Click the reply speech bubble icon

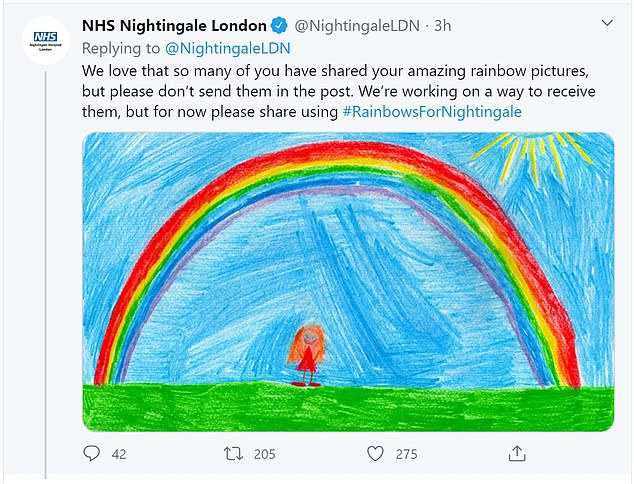pyautogui.click(x=92, y=454)
